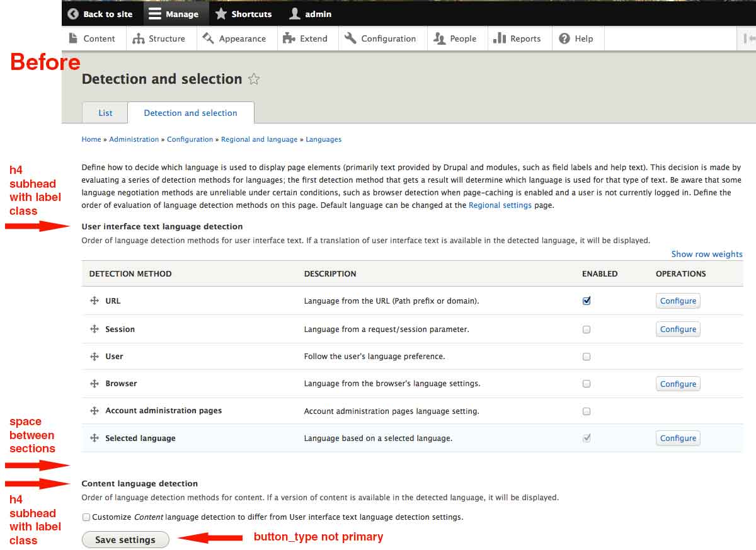The width and height of the screenshot is (756, 550).
Task: Toggle Customize Content language detection checkbox
Action: click(86, 517)
